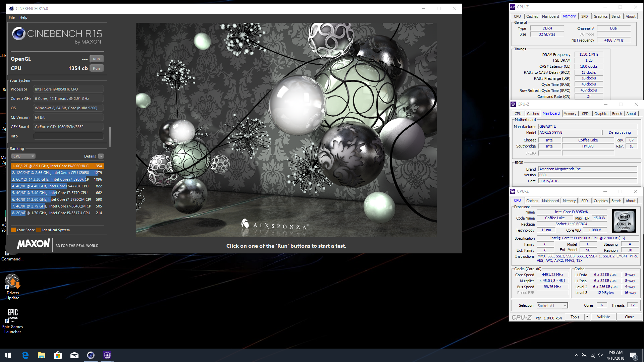Click the Core Speed value 4491.23 MHz
Viewport: 644px width, 362px height.
coord(552,275)
